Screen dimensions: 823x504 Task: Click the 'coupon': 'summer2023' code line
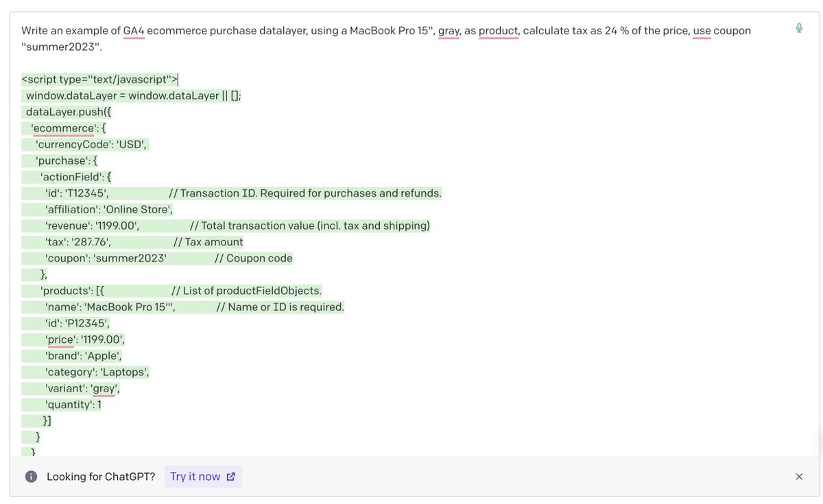tap(106, 259)
